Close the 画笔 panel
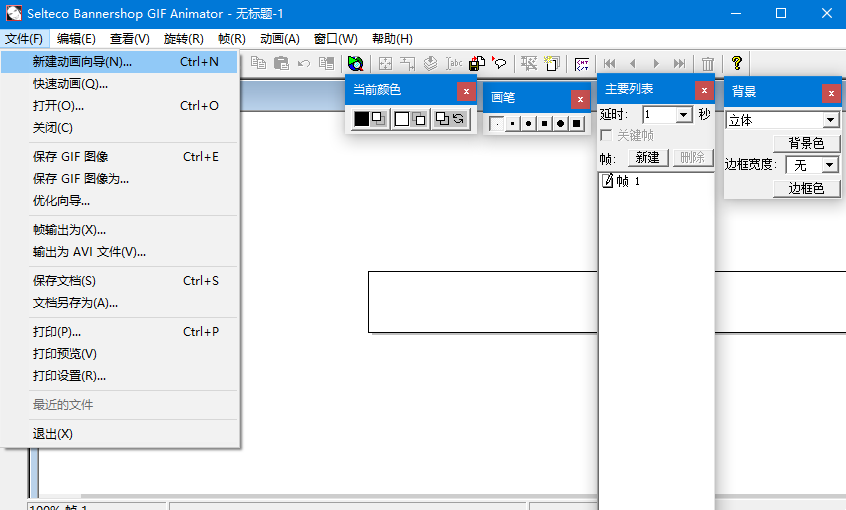Viewport: 846px width, 510px height. coord(580,99)
